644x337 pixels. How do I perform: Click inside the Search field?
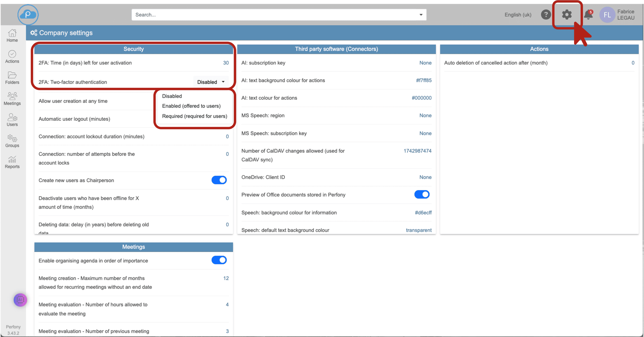[275, 15]
